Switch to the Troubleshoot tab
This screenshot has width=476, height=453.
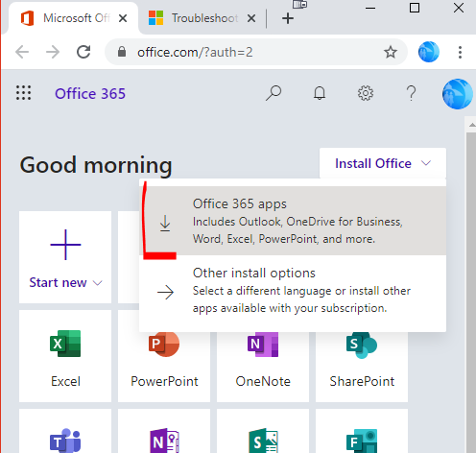tap(202, 18)
